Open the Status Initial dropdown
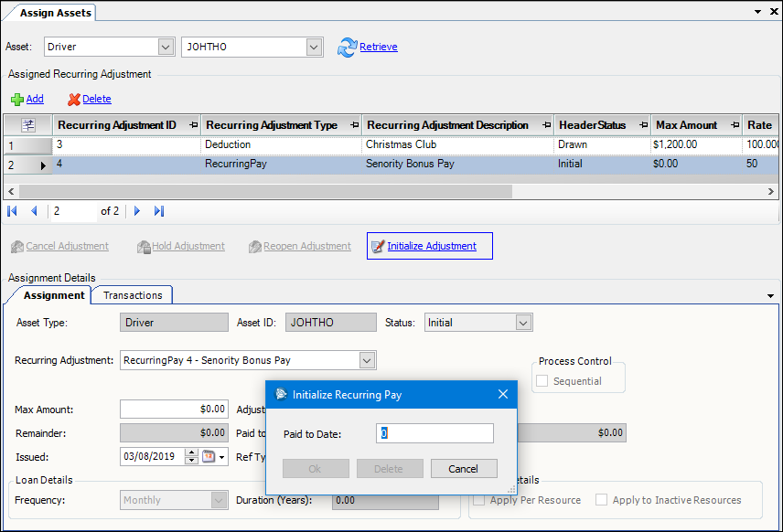The width and height of the screenshot is (783, 532). point(523,323)
